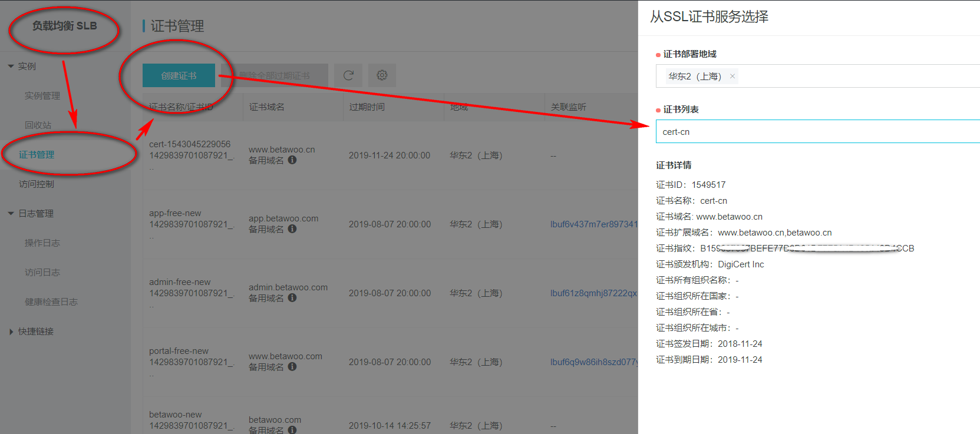Image resolution: width=980 pixels, height=434 pixels.
Task: Open 健康检查日志 in sidebar
Action: click(x=51, y=302)
